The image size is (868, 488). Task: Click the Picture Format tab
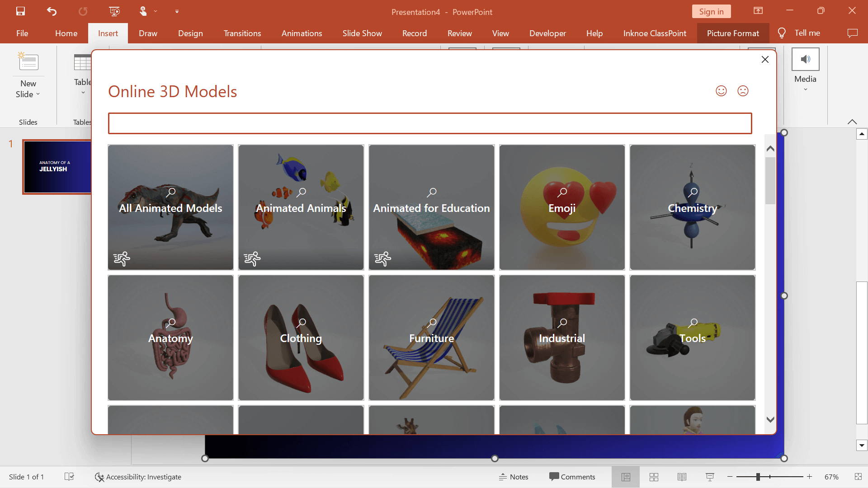[x=733, y=33]
